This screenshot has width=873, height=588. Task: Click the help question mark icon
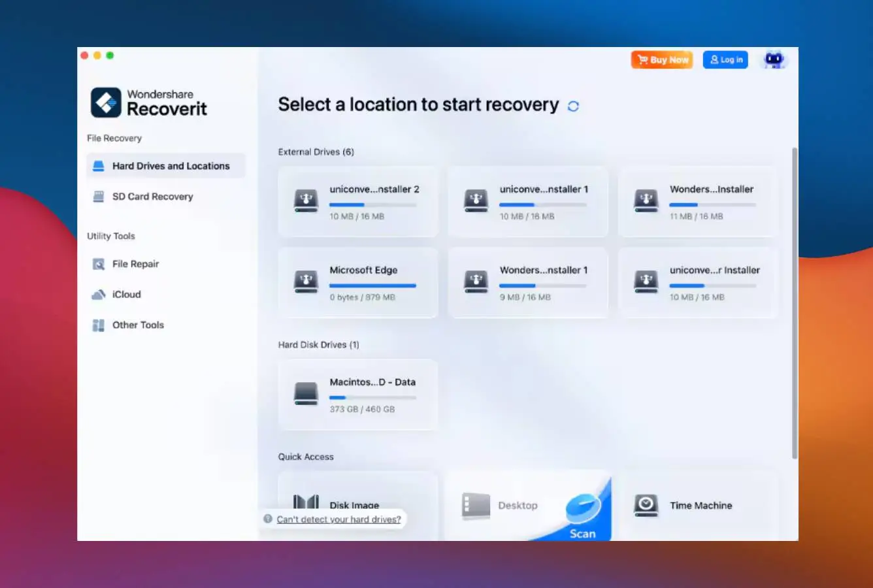click(268, 519)
